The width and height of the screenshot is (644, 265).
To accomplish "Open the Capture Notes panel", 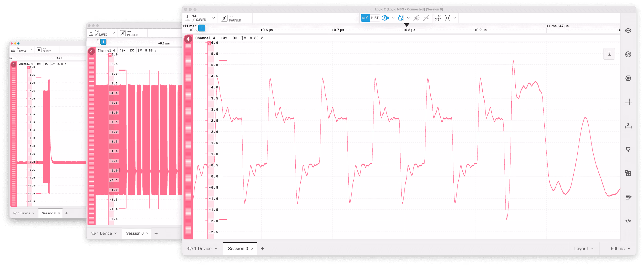I will pos(629,197).
